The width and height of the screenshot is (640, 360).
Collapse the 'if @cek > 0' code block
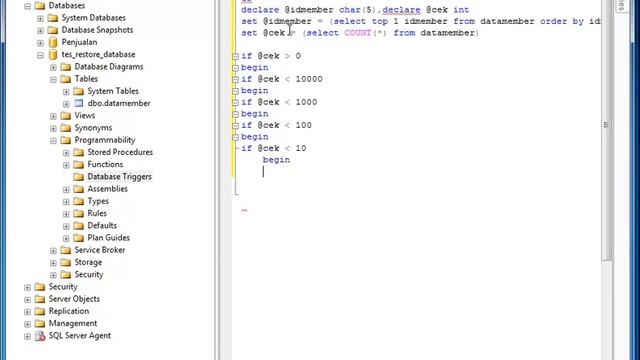tap(236, 56)
